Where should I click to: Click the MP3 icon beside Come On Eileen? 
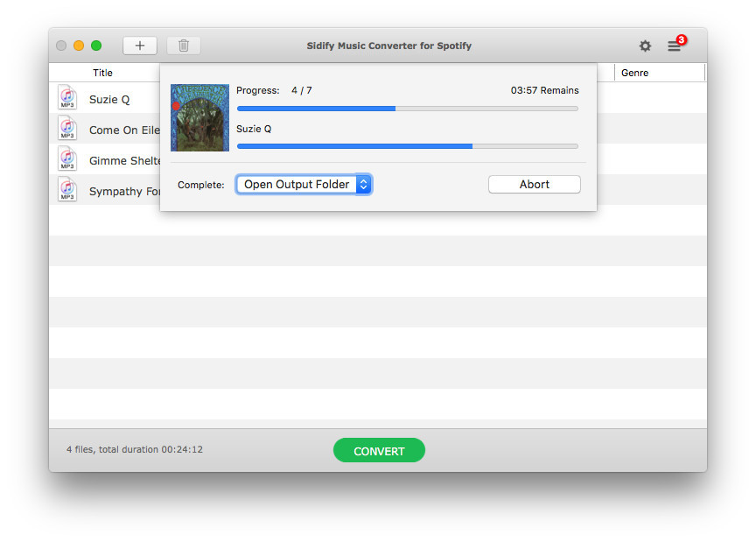pyautogui.click(x=67, y=128)
